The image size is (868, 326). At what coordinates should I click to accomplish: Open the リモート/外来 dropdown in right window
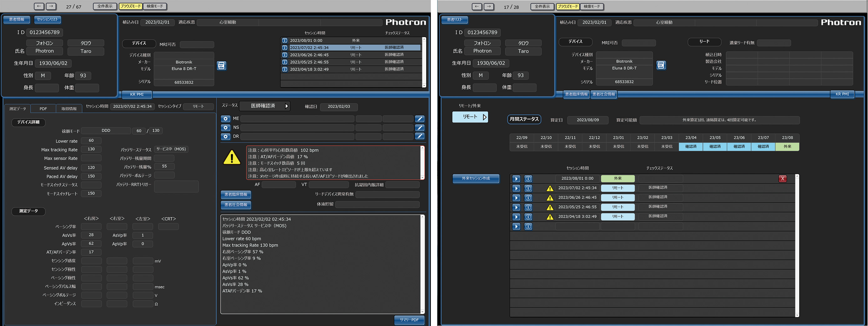[x=470, y=117]
